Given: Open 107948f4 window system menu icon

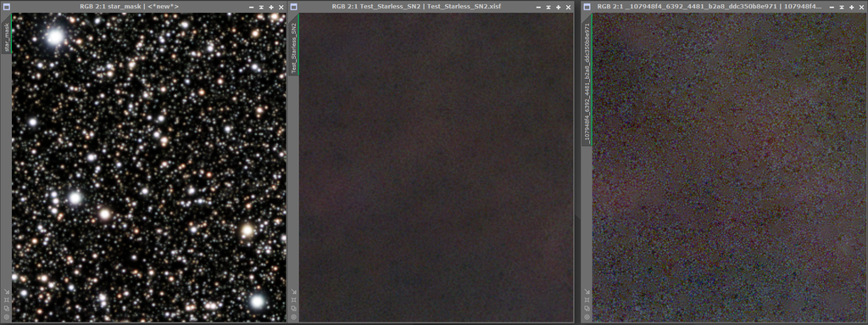Looking at the screenshot, I should coord(587,7).
